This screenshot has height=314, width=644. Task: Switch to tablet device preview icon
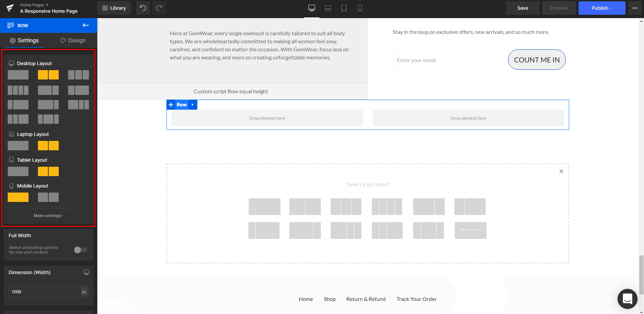pyautogui.click(x=344, y=8)
